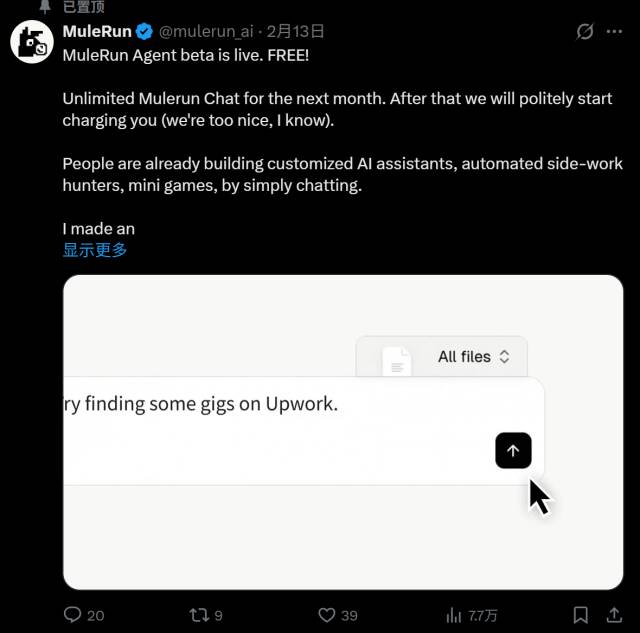Click the blue verified badge

pyautogui.click(x=144, y=31)
